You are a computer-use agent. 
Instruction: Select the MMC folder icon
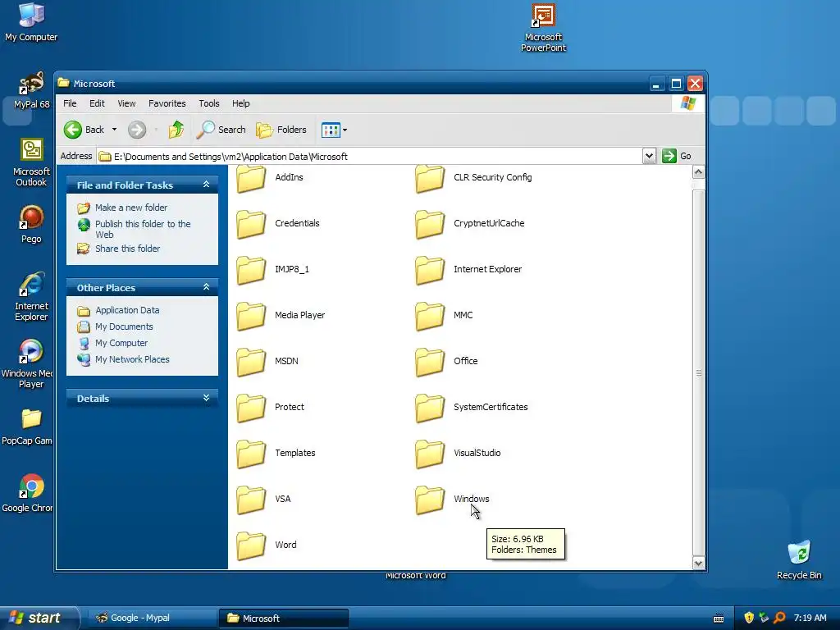(430, 316)
